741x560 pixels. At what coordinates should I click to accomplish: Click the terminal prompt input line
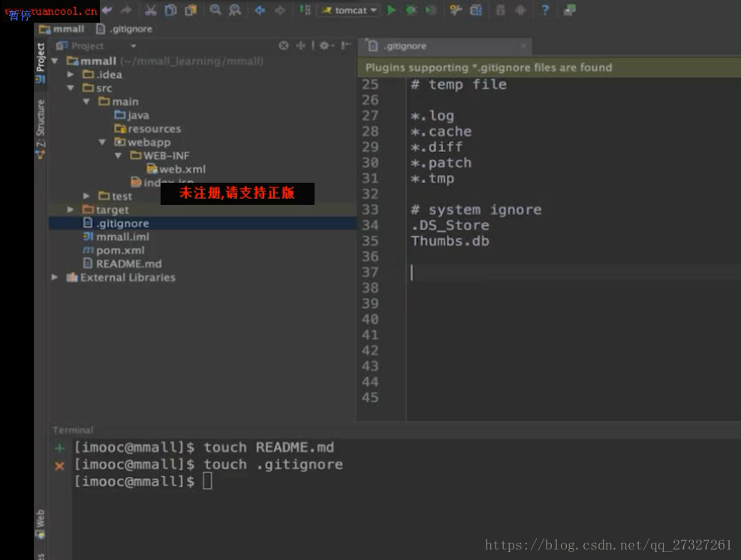click(x=143, y=481)
